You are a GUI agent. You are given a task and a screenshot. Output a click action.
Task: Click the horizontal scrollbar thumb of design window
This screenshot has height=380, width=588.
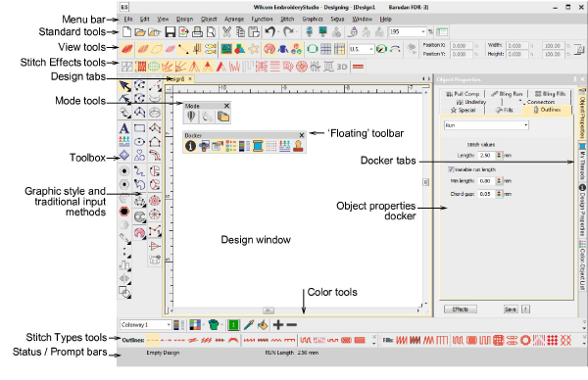pos(268,310)
